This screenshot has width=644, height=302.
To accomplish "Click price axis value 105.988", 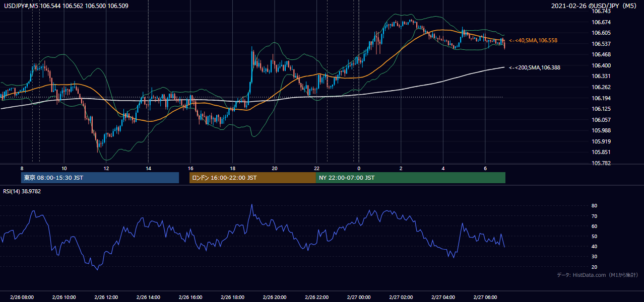I will [x=601, y=130].
